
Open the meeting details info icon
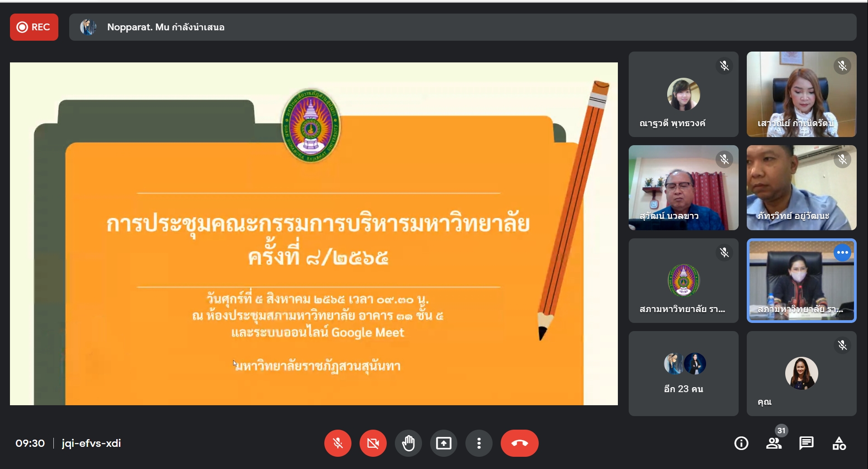click(x=741, y=443)
